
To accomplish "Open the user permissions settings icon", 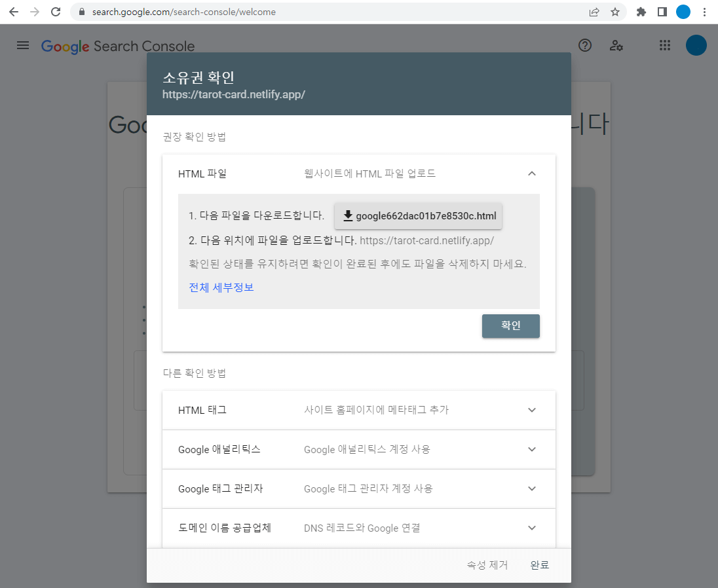I will pyautogui.click(x=616, y=45).
